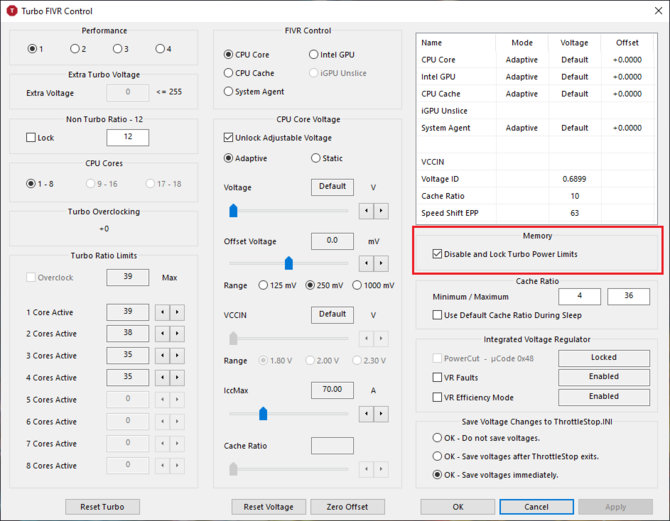Increase 2 Cores Active ratio with right arrow
The height and width of the screenshot is (521, 670).
point(177,333)
